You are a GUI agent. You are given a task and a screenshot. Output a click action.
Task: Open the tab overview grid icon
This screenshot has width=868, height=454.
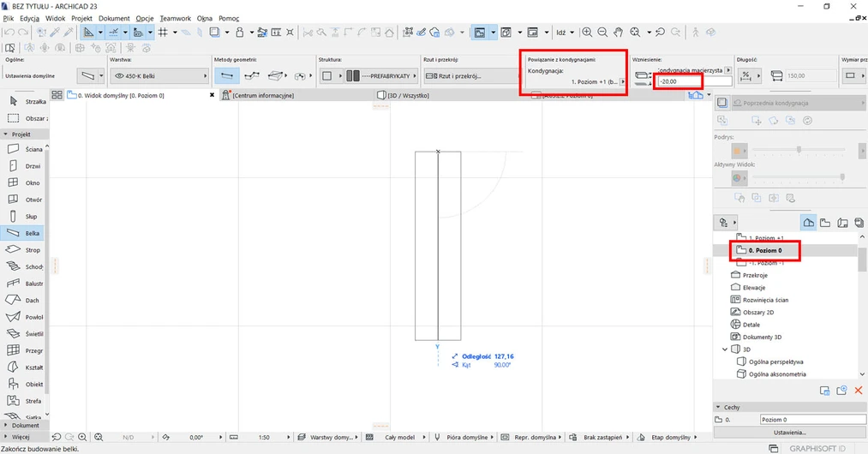(x=57, y=95)
